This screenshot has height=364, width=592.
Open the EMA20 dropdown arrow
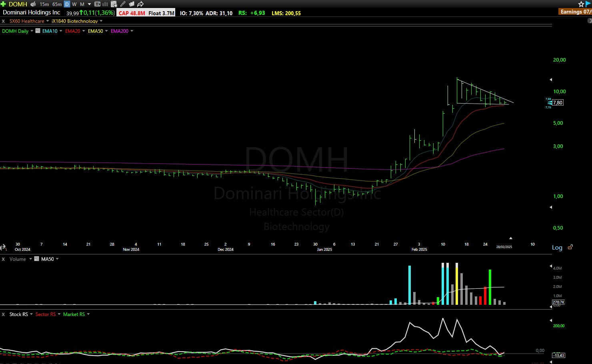pos(84,31)
